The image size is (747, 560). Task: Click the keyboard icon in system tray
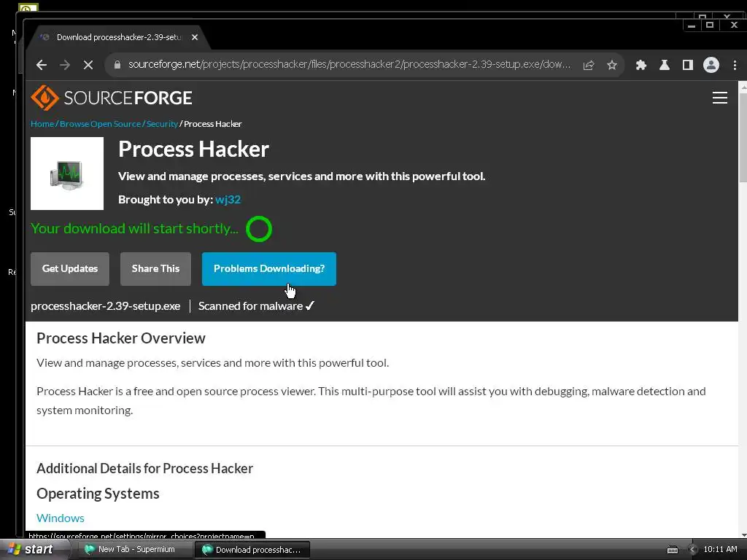673,550
